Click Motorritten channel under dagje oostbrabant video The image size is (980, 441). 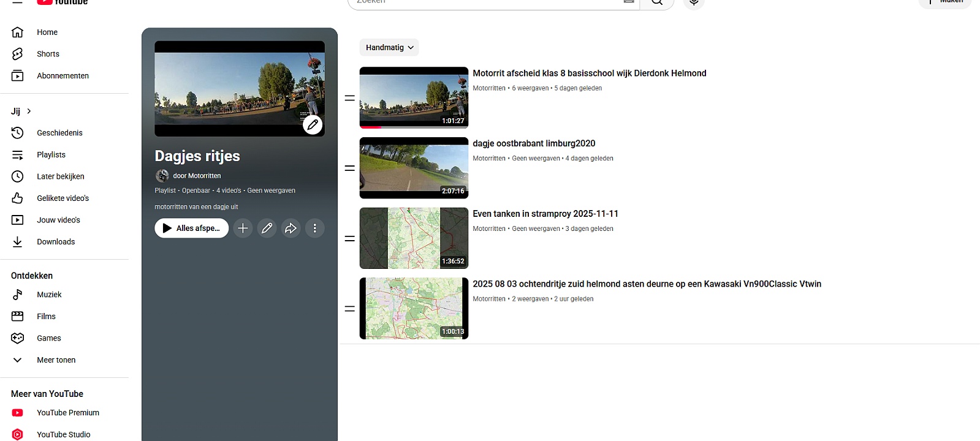coord(489,159)
